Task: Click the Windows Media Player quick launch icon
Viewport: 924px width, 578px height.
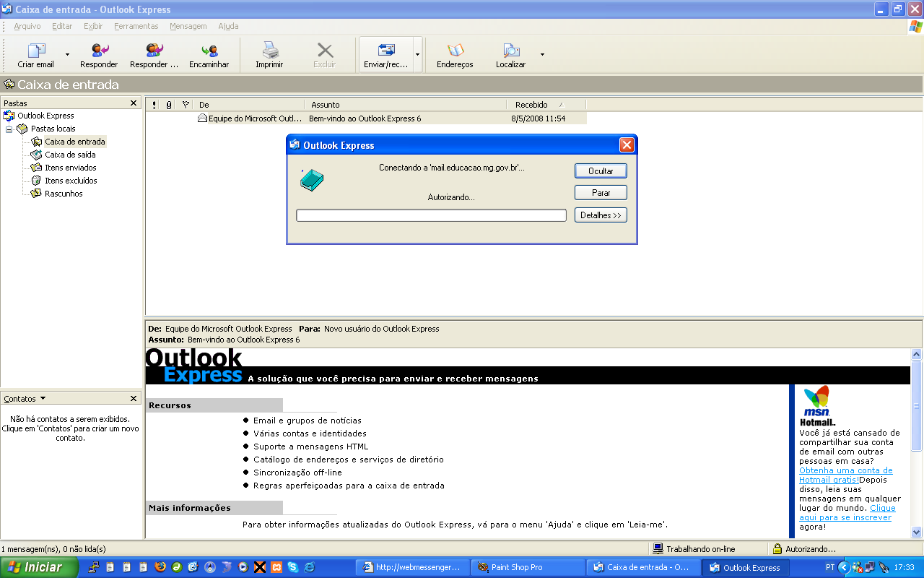Action: click(243, 567)
